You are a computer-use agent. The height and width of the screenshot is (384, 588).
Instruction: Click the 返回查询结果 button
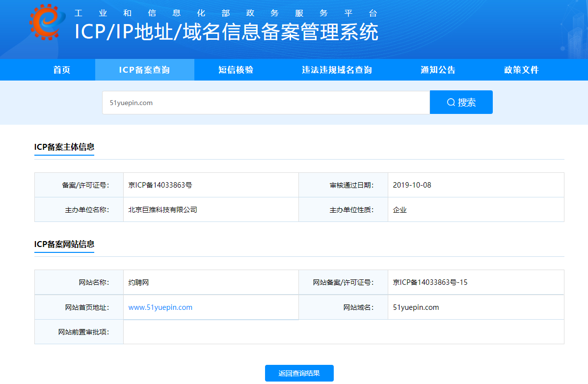point(299,373)
